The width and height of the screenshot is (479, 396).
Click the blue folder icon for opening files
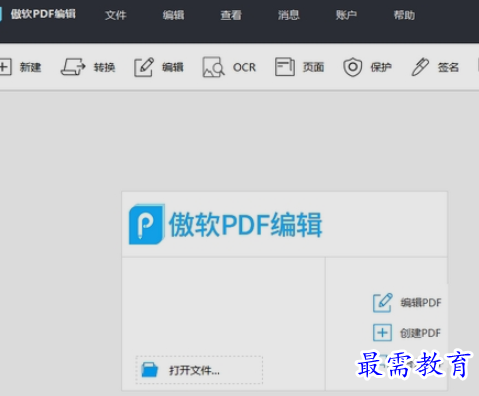[x=150, y=370]
